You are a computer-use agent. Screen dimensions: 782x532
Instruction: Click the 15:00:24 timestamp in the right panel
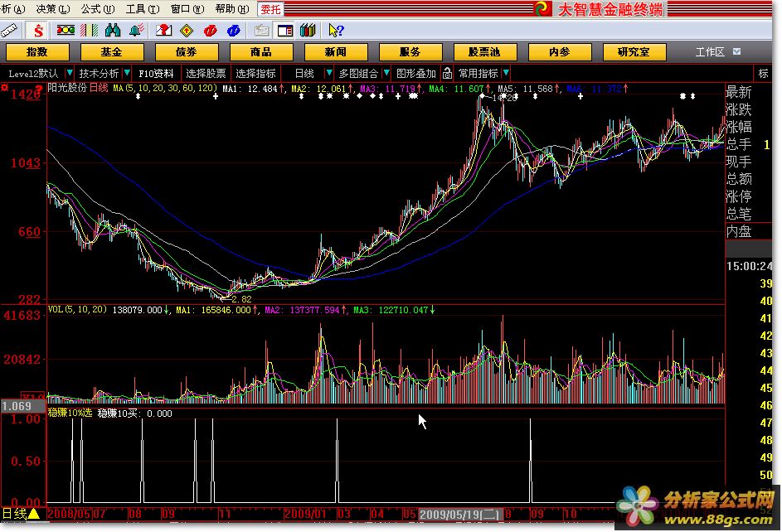coord(749,267)
